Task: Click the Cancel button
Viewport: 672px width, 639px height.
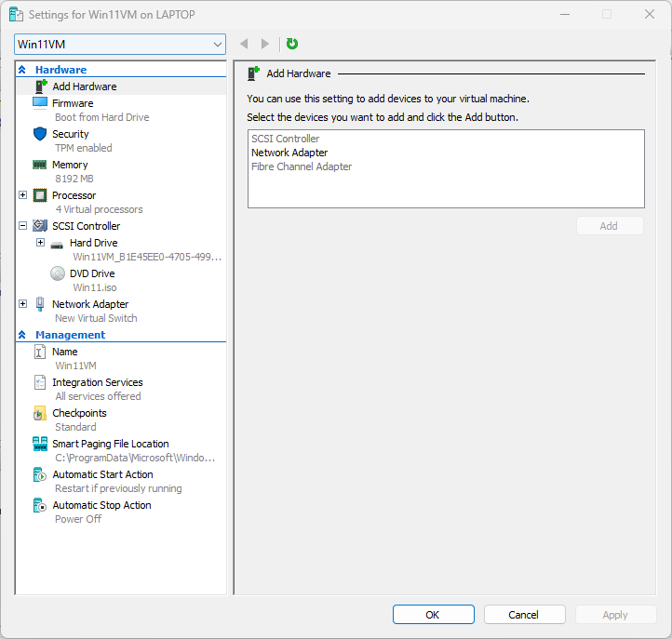Action: [x=524, y=615]
